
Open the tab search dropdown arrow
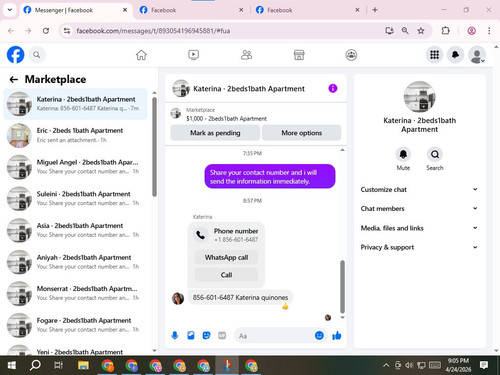click(x=10, y=10)
